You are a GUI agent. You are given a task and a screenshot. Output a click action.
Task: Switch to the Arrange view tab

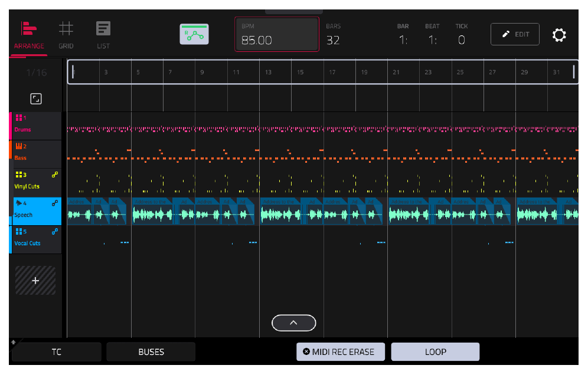click(x=29, y=36)
